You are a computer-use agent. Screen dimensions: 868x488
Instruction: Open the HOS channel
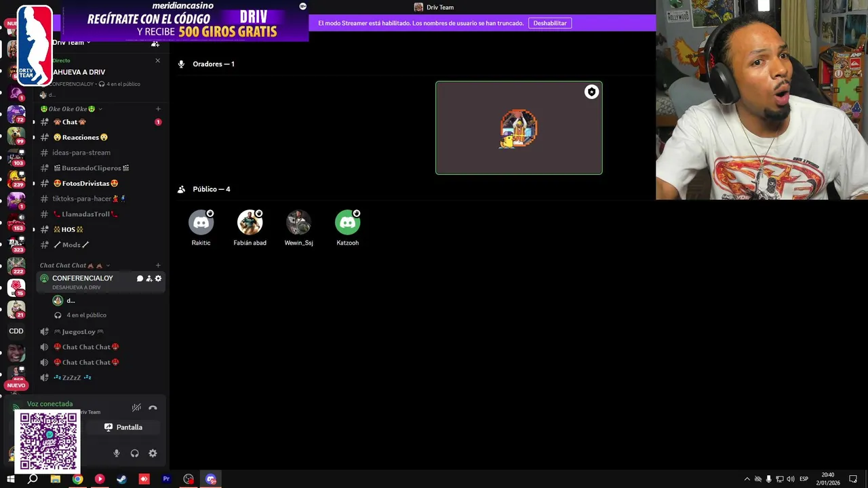(100, 230)
